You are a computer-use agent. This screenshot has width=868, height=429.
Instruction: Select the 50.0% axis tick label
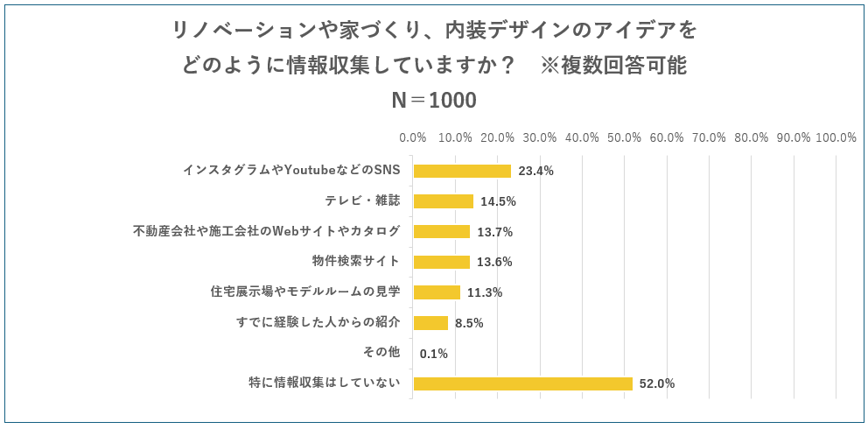coord(624,137)
